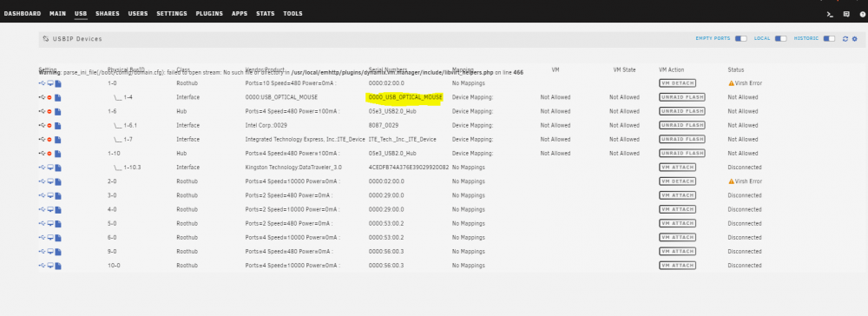868x316 pixels.
Task: Click the Status column header
Action: point(736,69)
